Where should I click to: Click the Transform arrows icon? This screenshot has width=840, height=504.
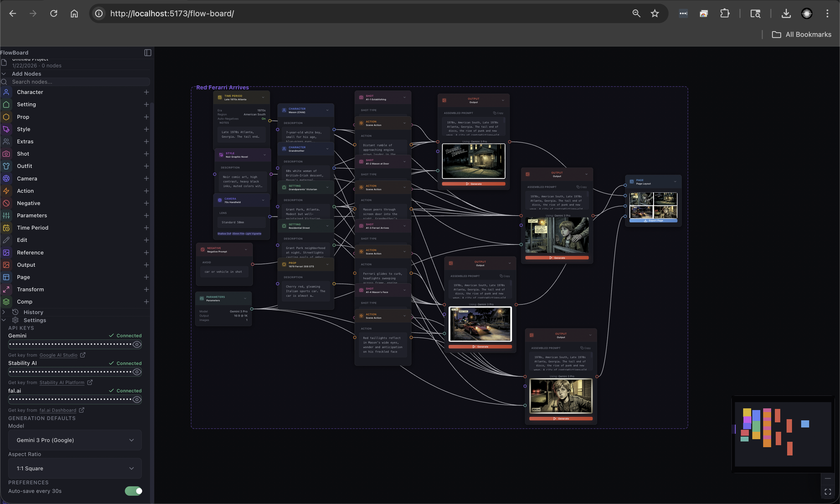6,289
